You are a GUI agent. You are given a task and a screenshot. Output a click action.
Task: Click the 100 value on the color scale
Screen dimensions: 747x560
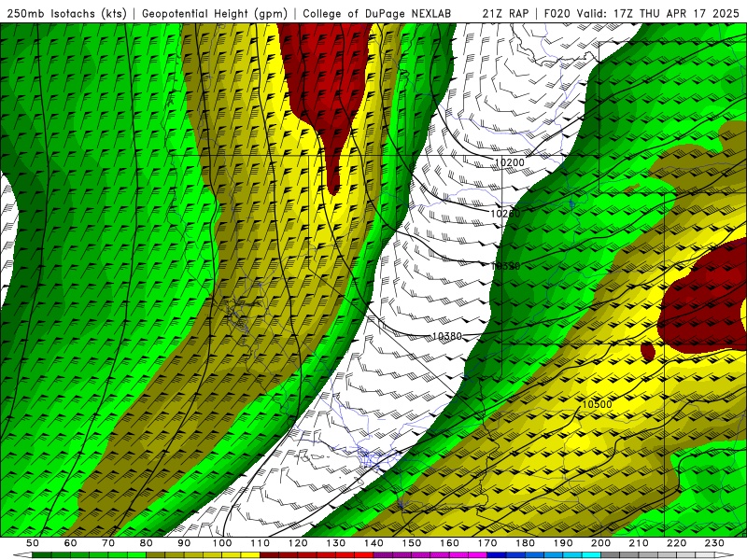click(x=222, y=543)
